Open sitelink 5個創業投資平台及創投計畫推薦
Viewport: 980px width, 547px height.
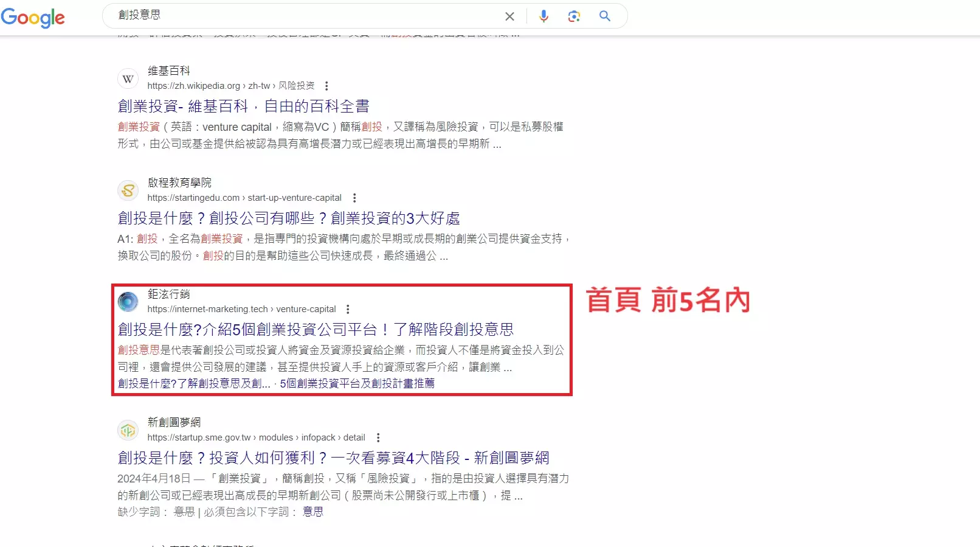click(357, 383)
